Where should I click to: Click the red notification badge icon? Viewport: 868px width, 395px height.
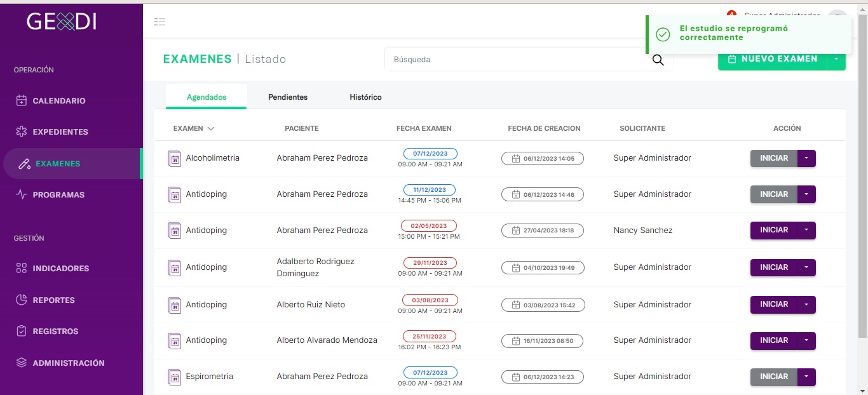tap(731, 15)
